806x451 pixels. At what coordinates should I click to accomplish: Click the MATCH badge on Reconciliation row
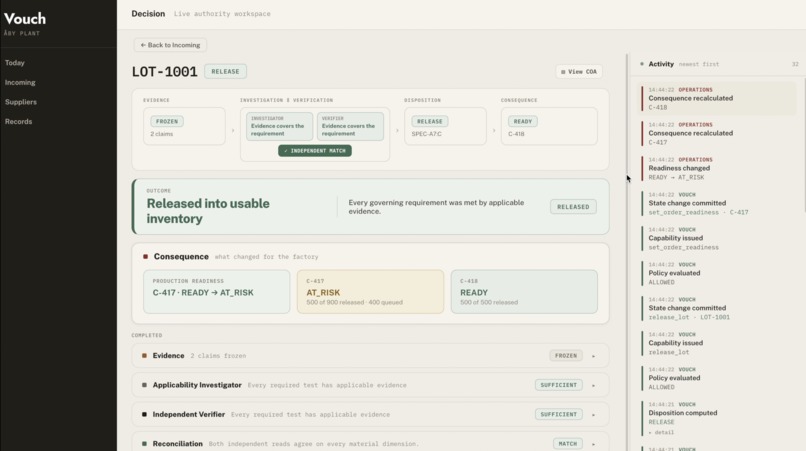[567, 444]
